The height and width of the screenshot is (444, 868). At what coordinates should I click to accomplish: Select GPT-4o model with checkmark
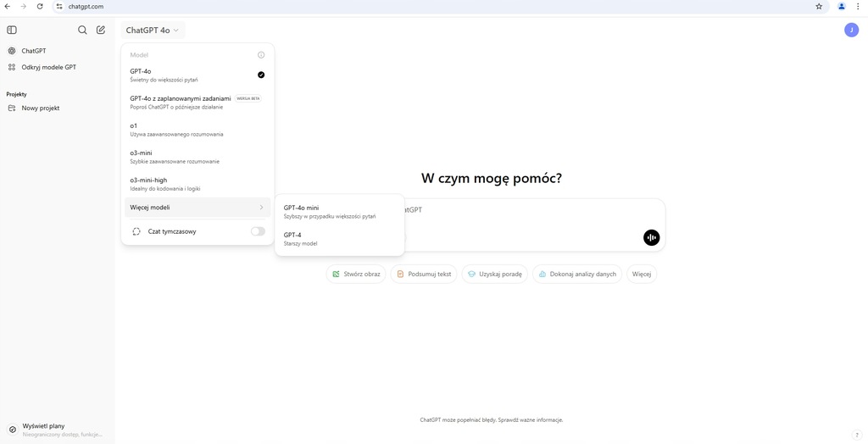click(x=197, y=75)
